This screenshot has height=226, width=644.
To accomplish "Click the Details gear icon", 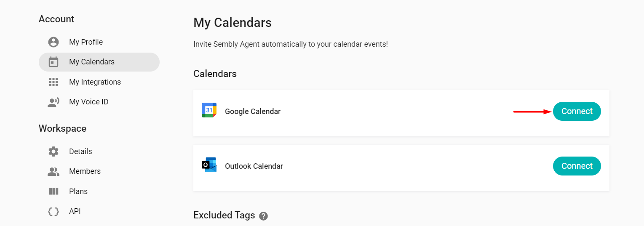I will pos(53,152).
